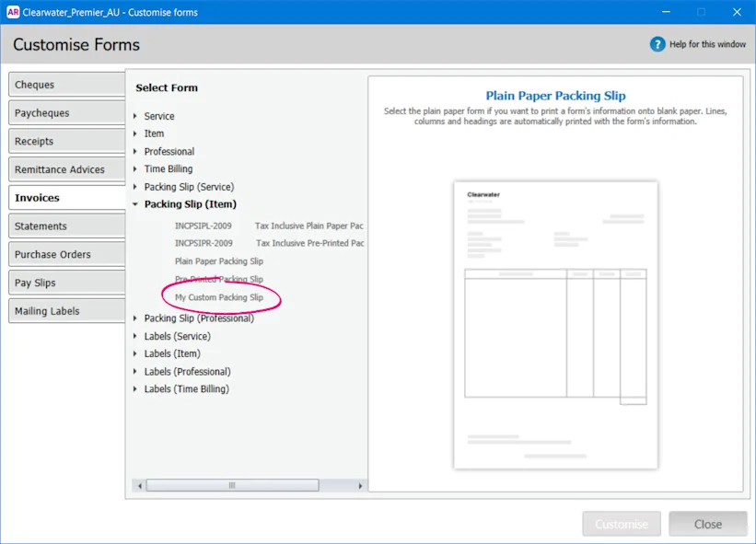The height and width of the screenshot is (544, 756).
Task: Close window with title bar X
Action: (737, 12)
